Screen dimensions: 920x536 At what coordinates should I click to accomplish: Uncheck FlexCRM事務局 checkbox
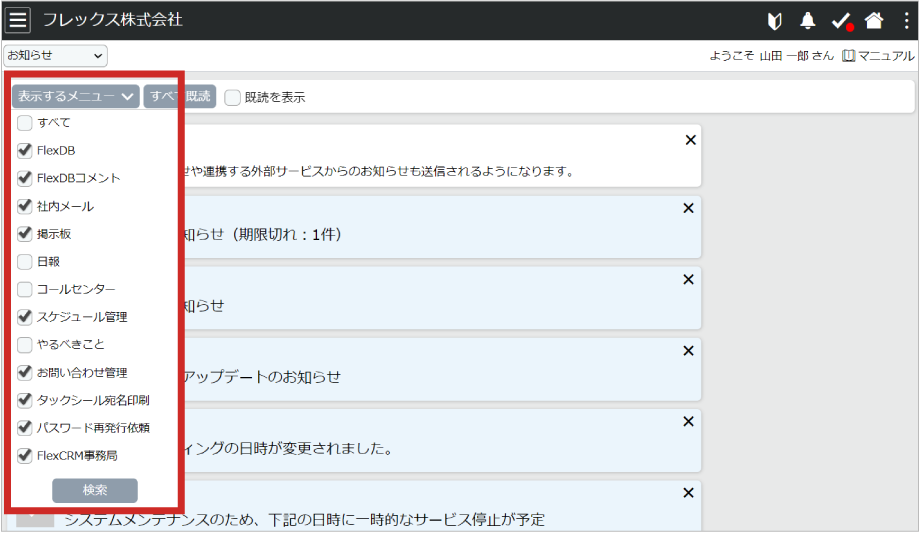(25, 455)
